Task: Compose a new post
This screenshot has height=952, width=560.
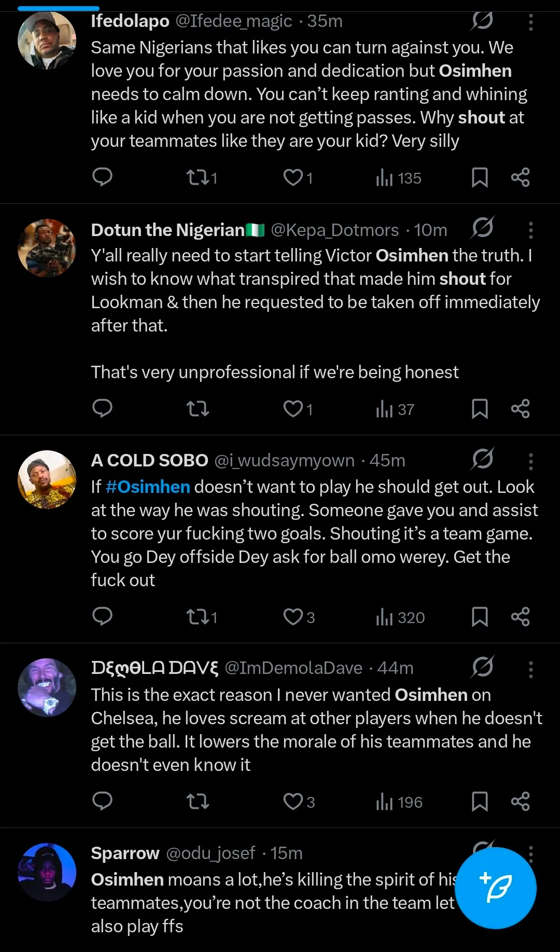Action: 496,888
